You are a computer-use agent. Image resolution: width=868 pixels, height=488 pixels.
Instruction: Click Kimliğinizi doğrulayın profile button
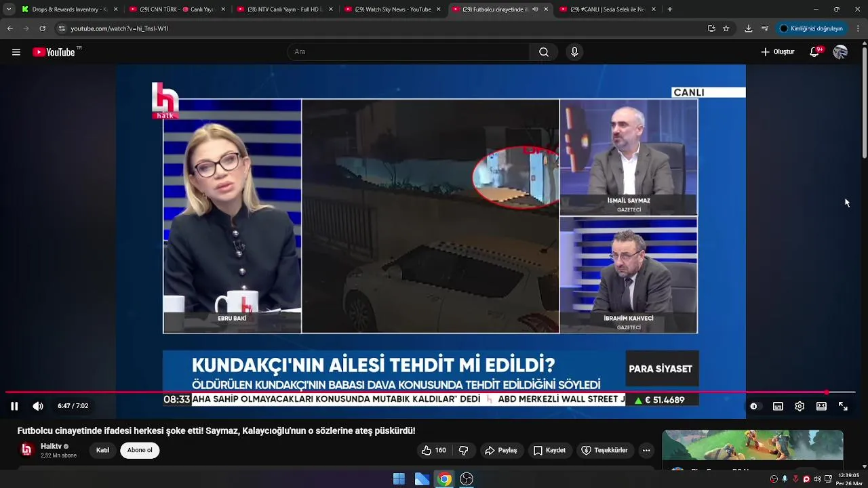[811, 28]
